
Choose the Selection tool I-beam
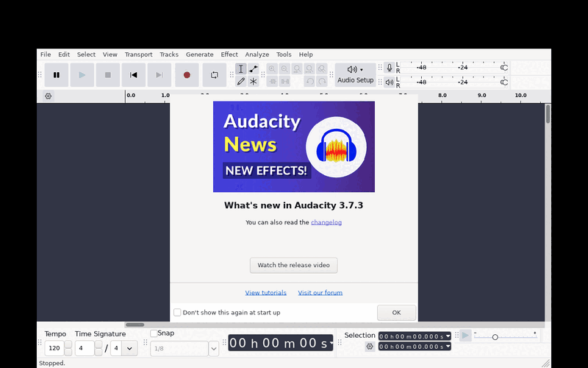coord(241,68)
